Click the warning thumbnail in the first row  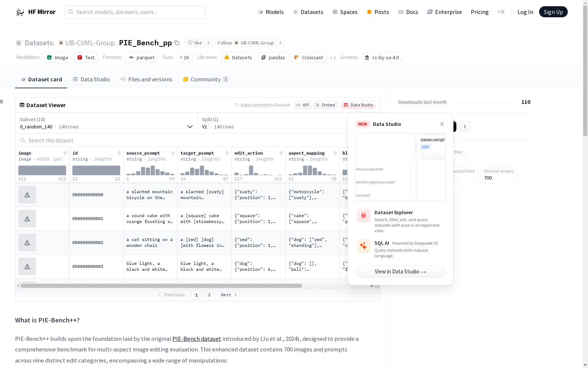click(27, 195)
